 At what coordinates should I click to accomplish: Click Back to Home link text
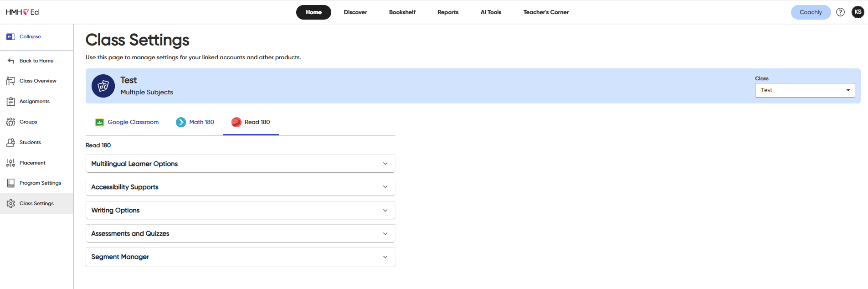(36, 61)
